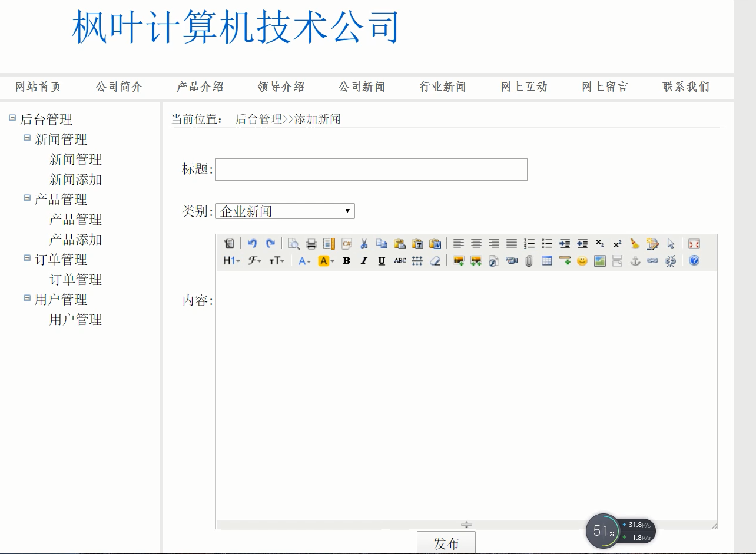Collapse the 后台管理 root tree node
The width and height of the screenshot is (756, 554).
[x=12, y=118]
